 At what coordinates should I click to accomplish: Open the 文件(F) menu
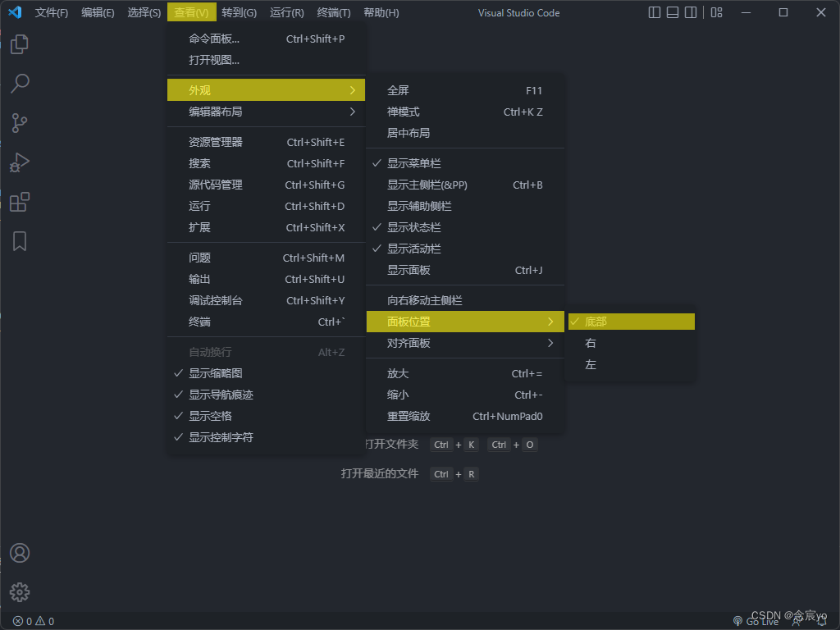(x=52, y=12)
